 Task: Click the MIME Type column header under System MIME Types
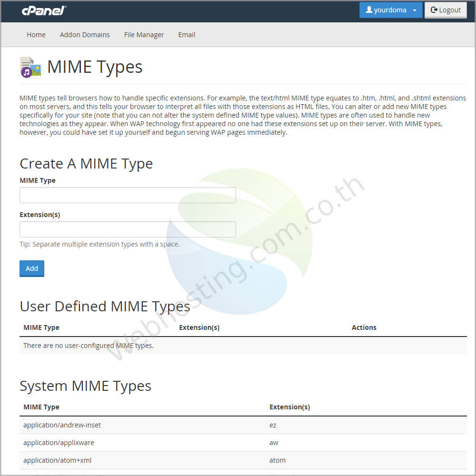41,407
